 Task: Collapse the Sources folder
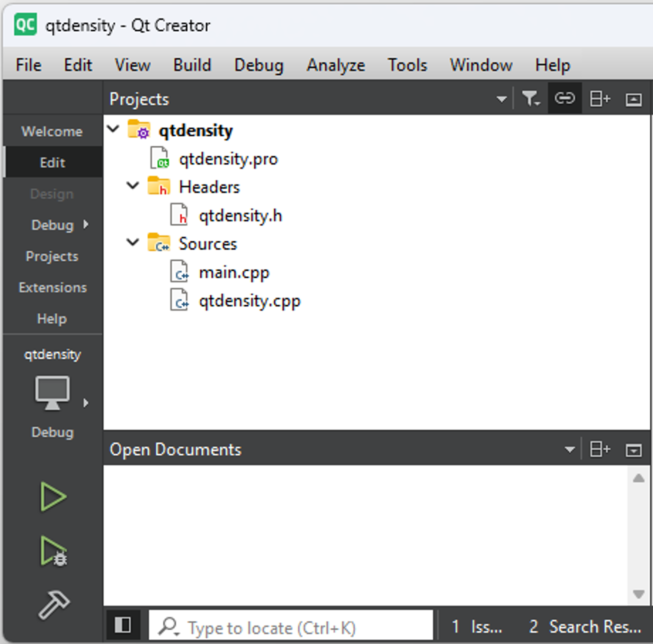tap(132, 242)
